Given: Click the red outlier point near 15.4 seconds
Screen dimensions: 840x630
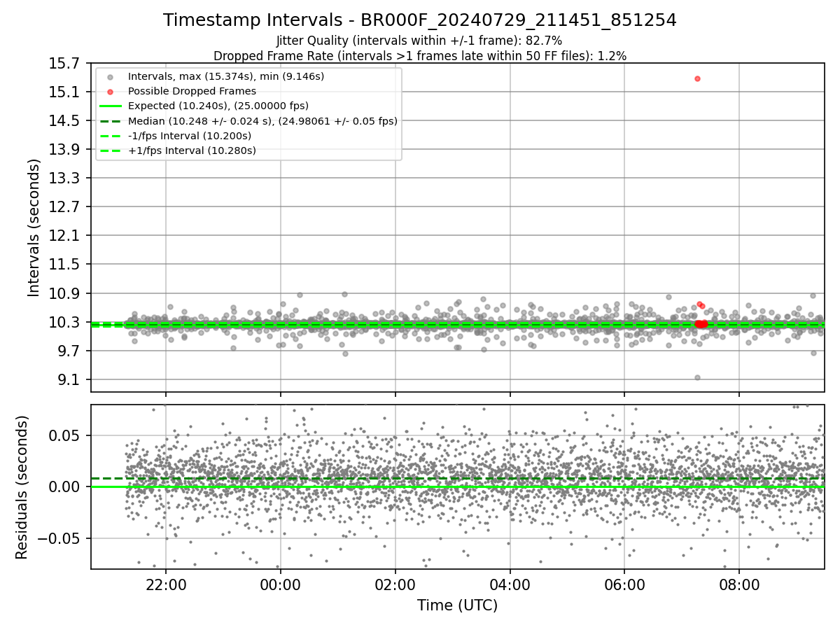Looking at the screenshot, I should (697, 78).
